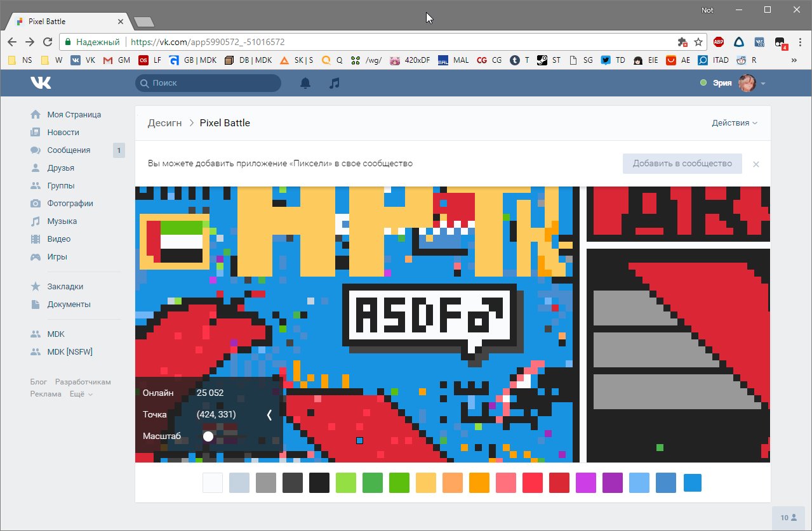Expand the Ещё menu in the sidebar
The width and height of the screenshot is (812, 531).
click(x=78, y=393)
